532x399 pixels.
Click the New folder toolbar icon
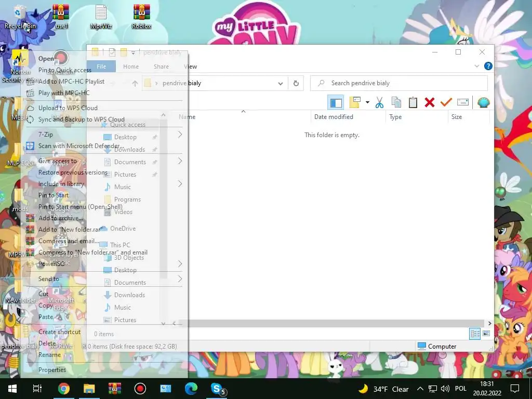[x=354, y=102]
